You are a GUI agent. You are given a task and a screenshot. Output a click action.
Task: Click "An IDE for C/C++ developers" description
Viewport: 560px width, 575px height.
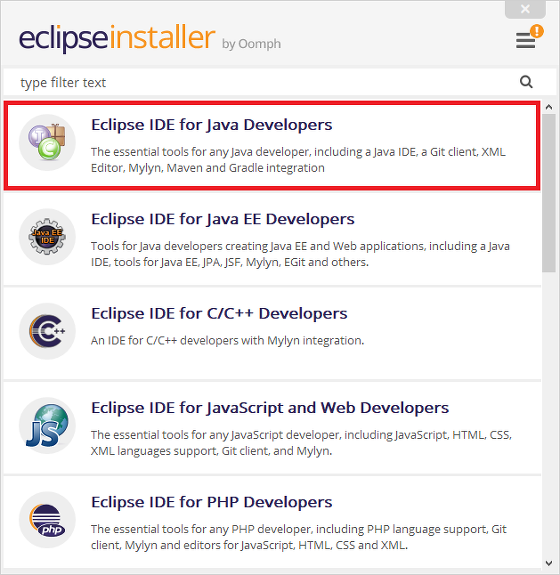227,341
